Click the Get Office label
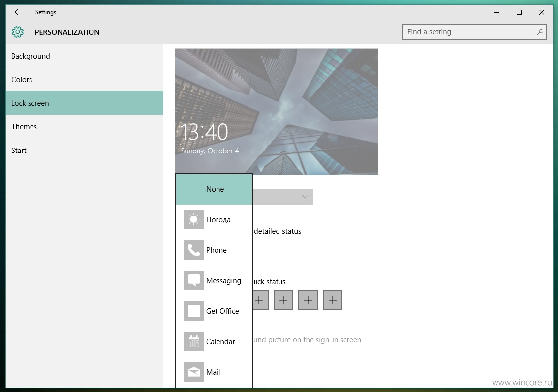This screenshot has width=558, height=392. pyautogui.click(x=222, y=311)
